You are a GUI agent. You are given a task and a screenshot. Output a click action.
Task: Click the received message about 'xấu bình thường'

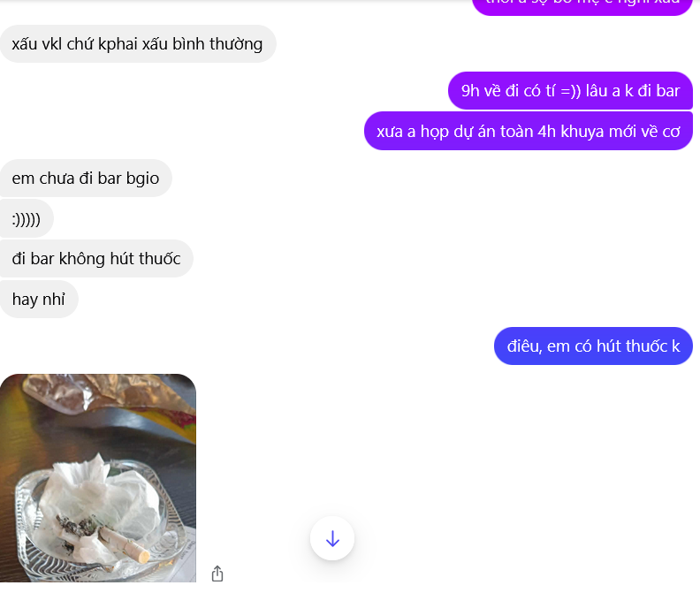click(138, 43)
